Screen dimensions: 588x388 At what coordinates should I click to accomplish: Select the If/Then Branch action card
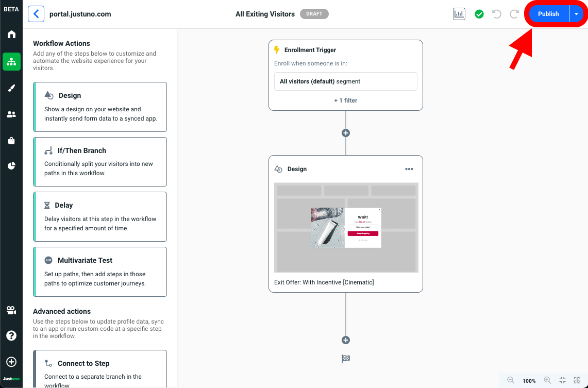pyautogui.click(x=100, y=161)
